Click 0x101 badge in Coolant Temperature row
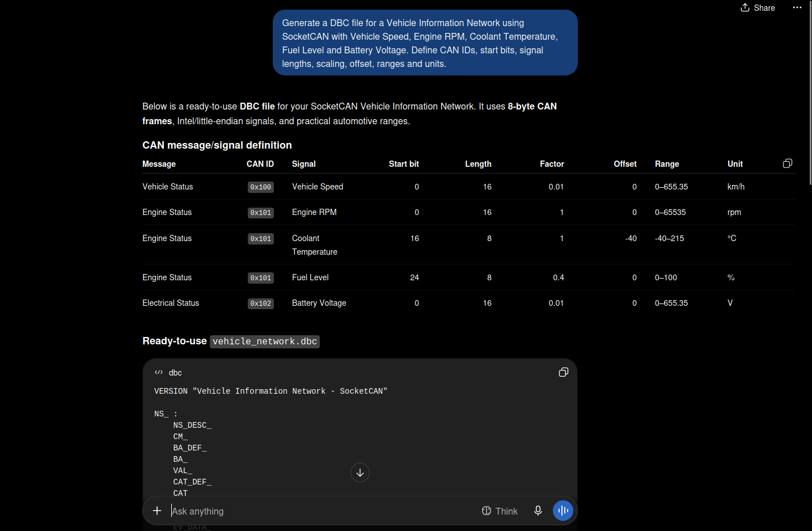 (261, 239)
